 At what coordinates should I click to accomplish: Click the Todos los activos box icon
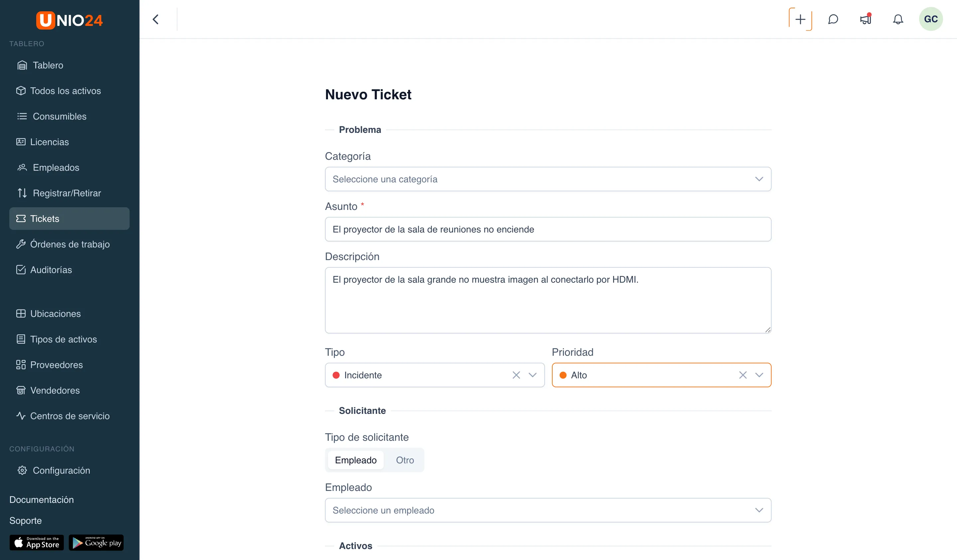[x=21, y=91]
